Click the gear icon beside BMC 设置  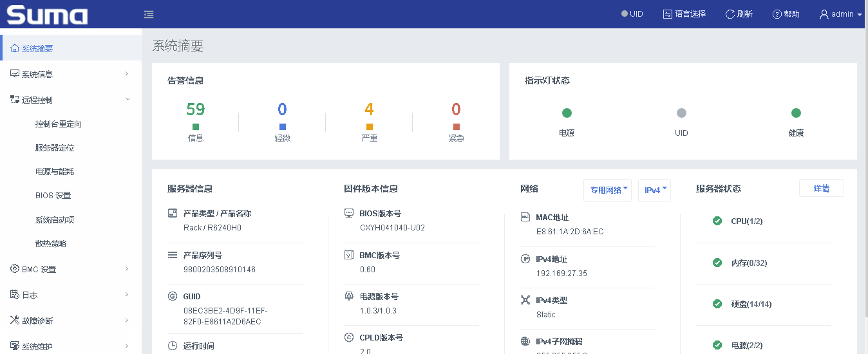(15, 269)
